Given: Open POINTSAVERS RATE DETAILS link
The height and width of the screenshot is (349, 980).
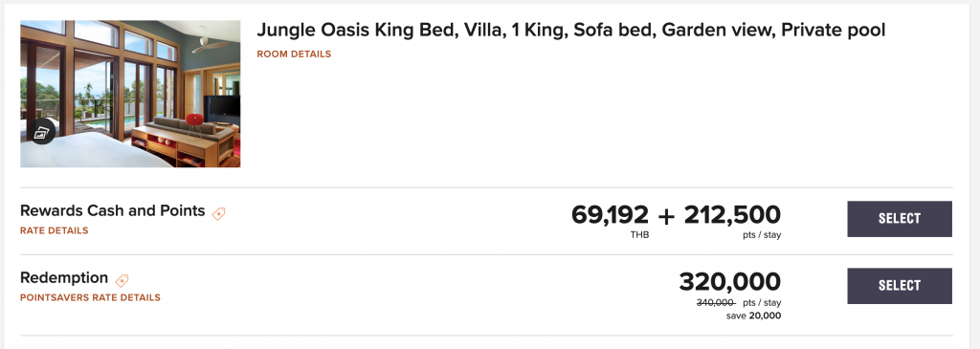Looking at the screenshot, I should click(90, 297).
